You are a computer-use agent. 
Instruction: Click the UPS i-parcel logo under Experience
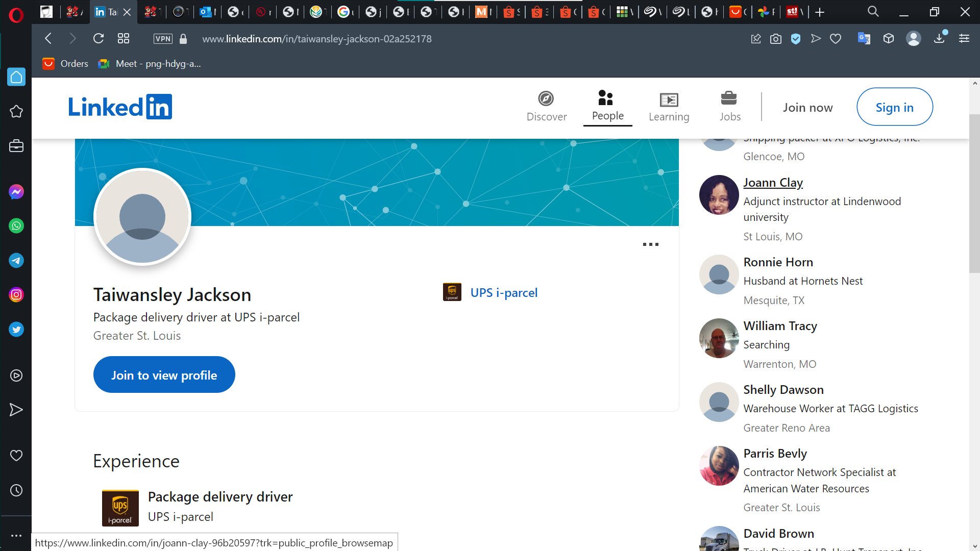click(120, 508)
